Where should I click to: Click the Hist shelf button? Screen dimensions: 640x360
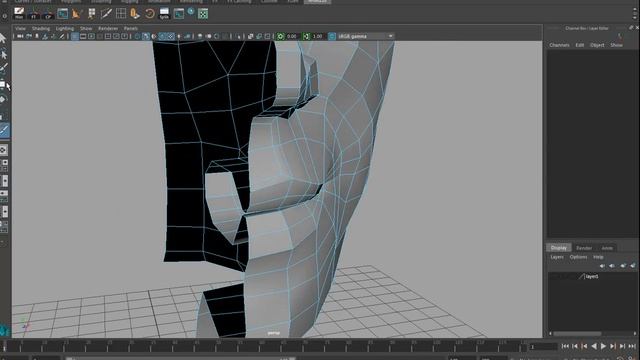point(19,13)
